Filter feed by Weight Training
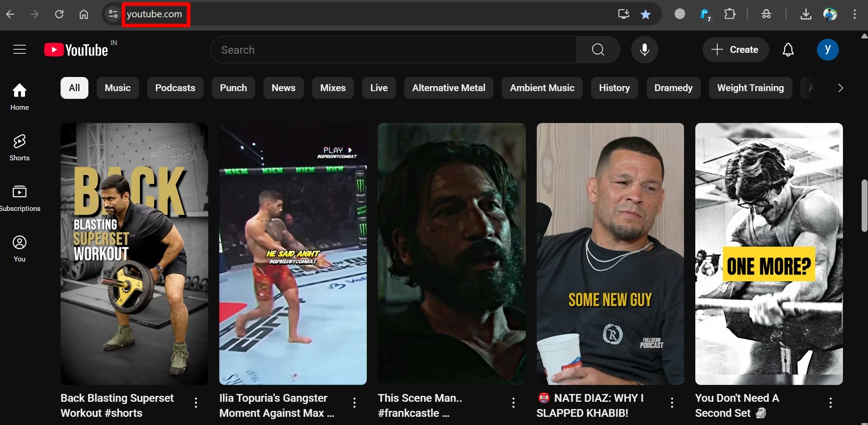 pos(750,88)
